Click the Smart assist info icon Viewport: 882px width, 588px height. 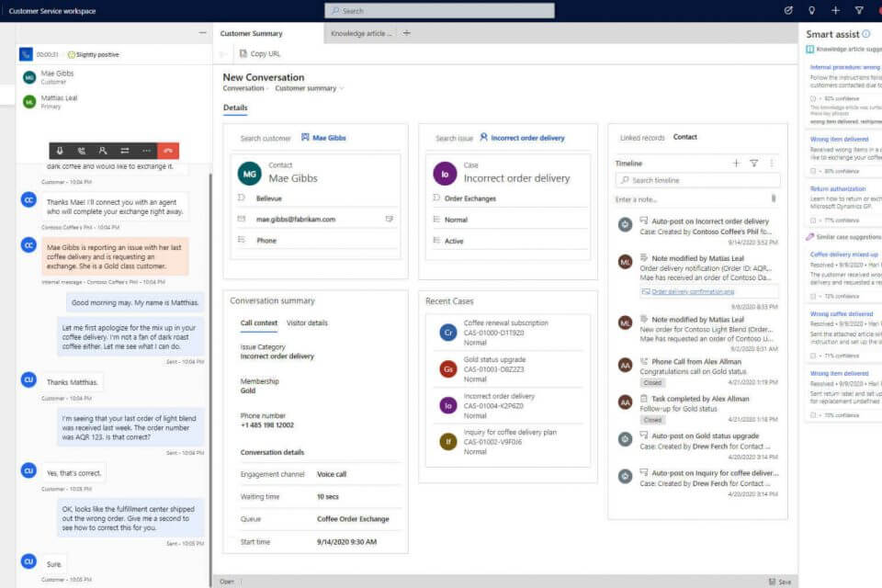click(866, 34)
